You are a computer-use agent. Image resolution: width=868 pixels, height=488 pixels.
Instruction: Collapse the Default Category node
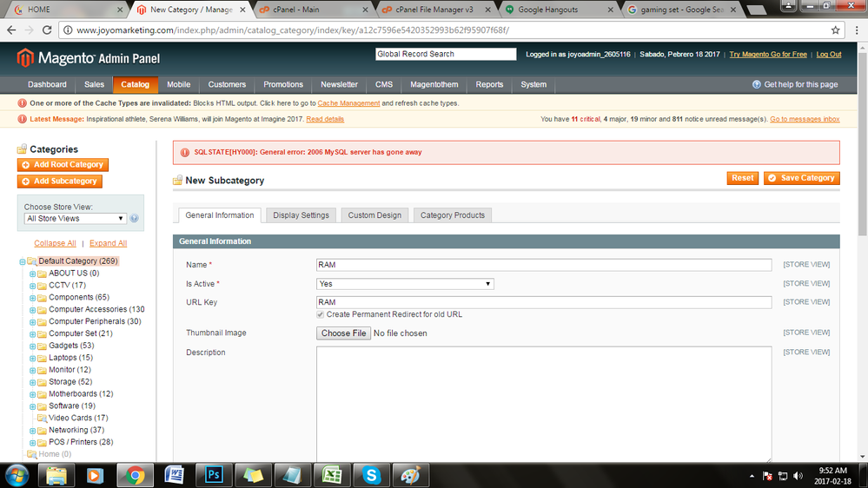tap(23, 261)
